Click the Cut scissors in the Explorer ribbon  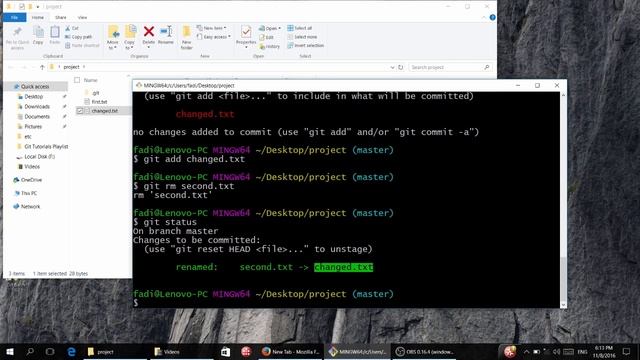(68, 28)
